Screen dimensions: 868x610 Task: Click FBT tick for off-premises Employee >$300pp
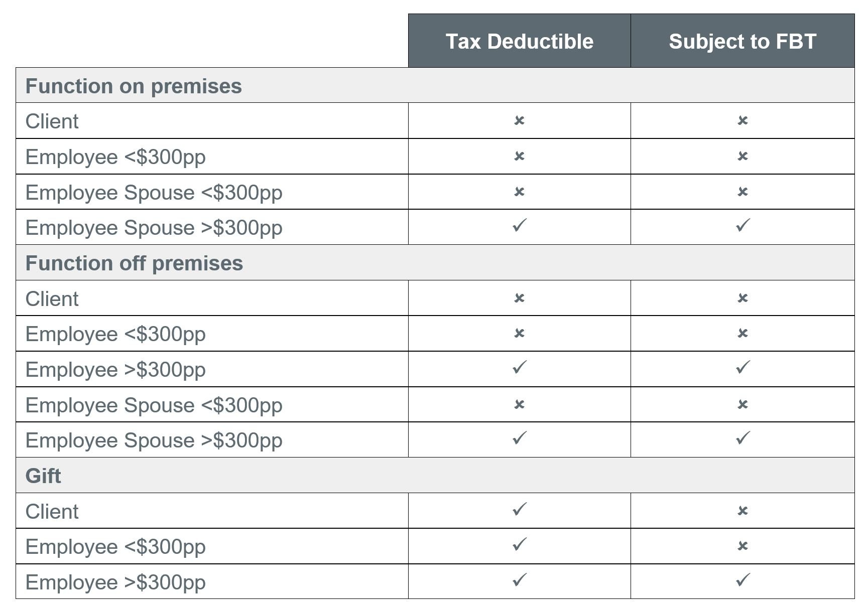[x=742, y=367]
